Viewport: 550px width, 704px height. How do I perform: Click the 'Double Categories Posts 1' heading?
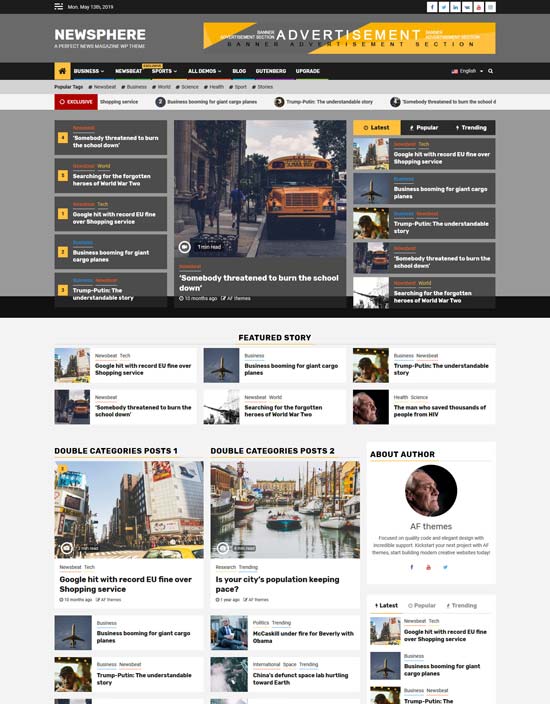[116, 451]
